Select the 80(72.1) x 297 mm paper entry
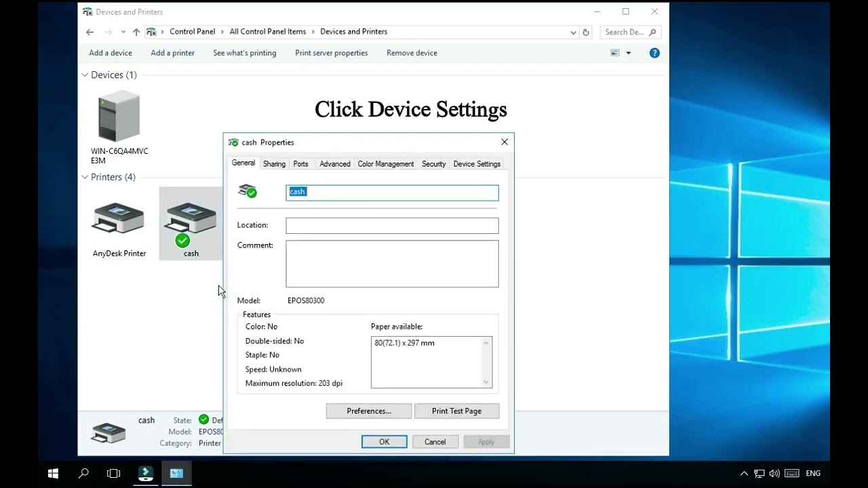Screen dimensions: 868x488 [x=405, y=343]
